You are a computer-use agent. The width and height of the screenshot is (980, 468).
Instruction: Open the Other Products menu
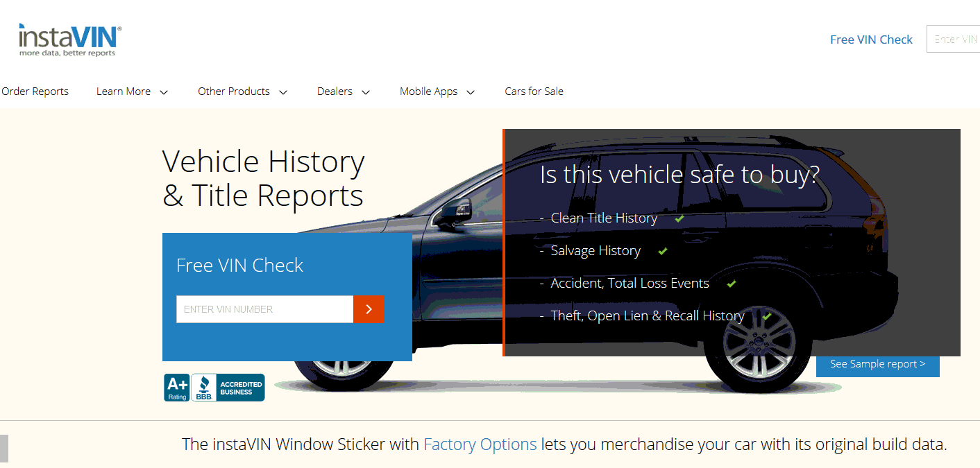click(234, 92)
